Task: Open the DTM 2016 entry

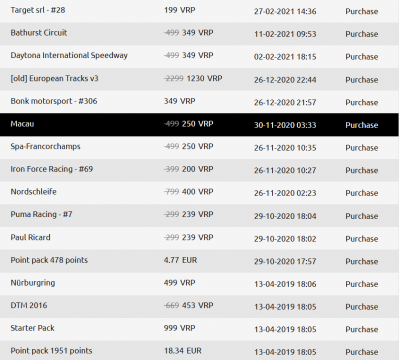Action: 29,305
